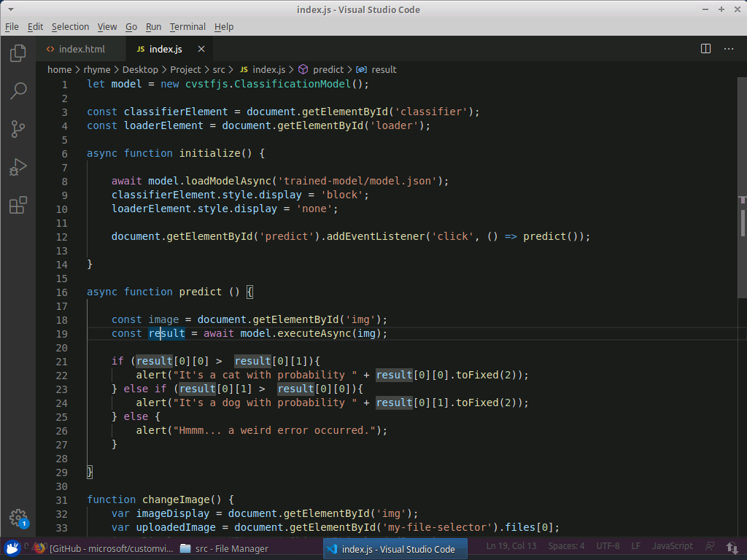Click the 'Desktop' breadcrumb segment
This screenshot has height=560, width=747.
coord(140,69)
